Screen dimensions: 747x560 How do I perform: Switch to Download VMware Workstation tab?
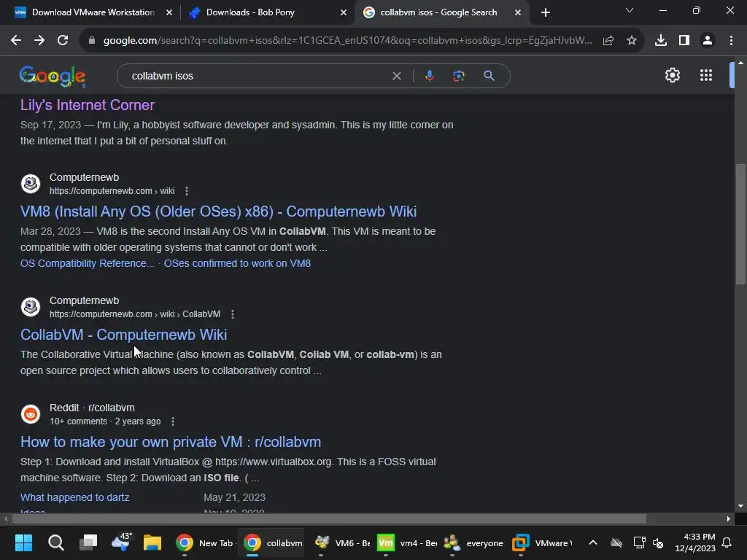coord(93,12)
